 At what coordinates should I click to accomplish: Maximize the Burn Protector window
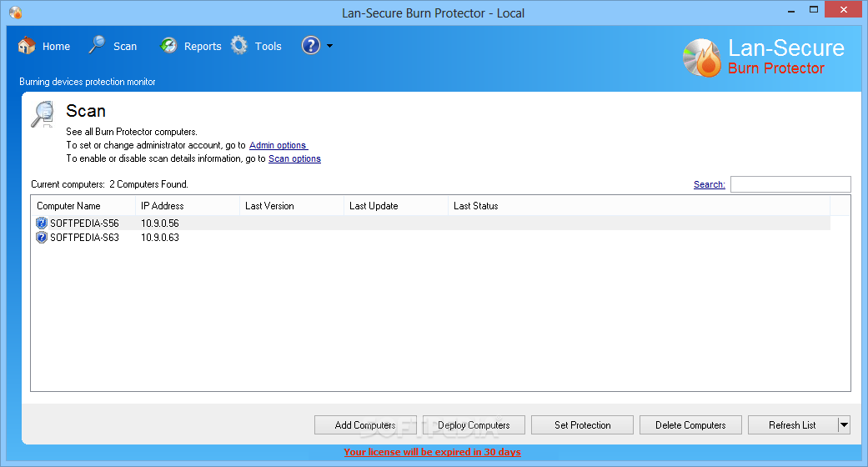tap(814, 9)
